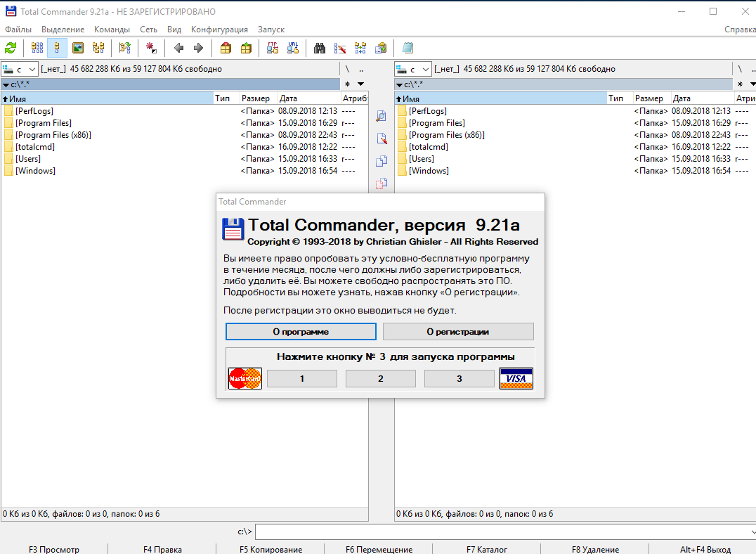Open the Запуск menu
756x554 pixels.
pyautogui.click(x=271, y=30)
